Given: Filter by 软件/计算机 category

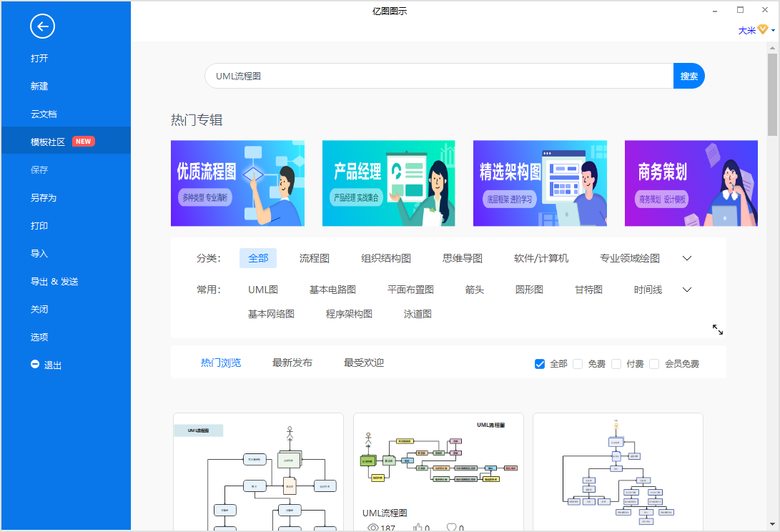Looking at the screenshot, I should pyautogui.click(x=541, y=258).
